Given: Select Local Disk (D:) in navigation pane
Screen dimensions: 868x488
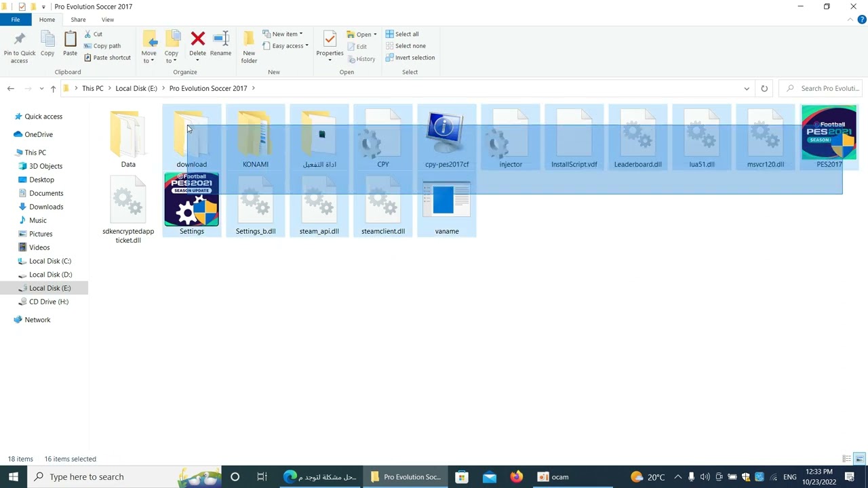Looking at the screenshot, I should coord(50,274).
